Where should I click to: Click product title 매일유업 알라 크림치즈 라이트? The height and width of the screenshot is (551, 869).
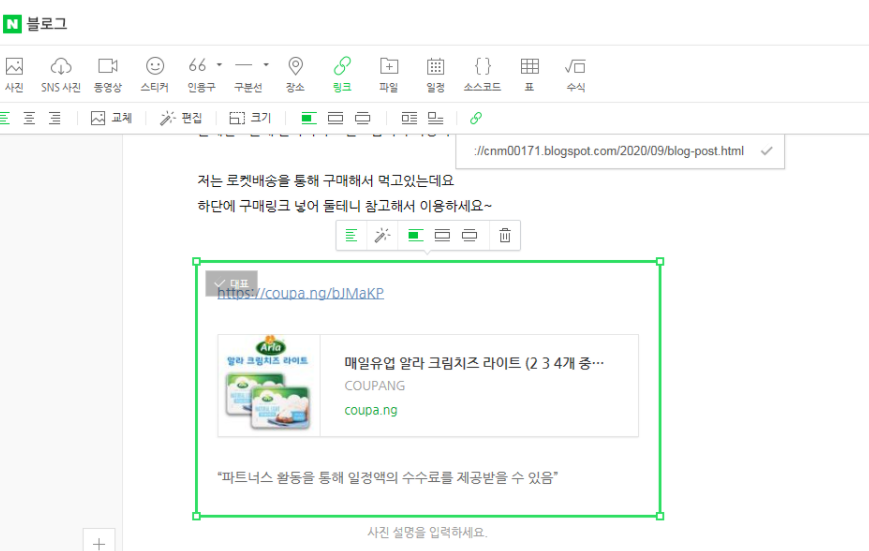tap(474, 363)
